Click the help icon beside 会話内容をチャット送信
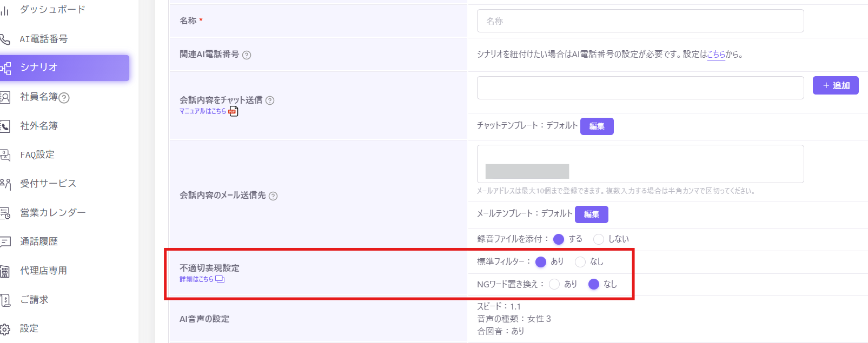 [x=270, y=100]
